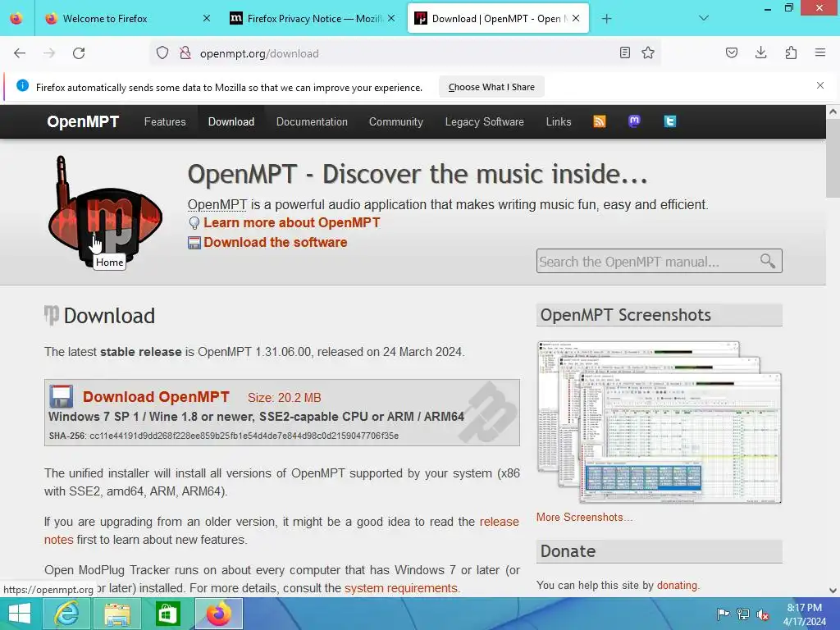The image size is (840, 630).
Task: Go back using the back arrow
Action: [x=20, y=53]
